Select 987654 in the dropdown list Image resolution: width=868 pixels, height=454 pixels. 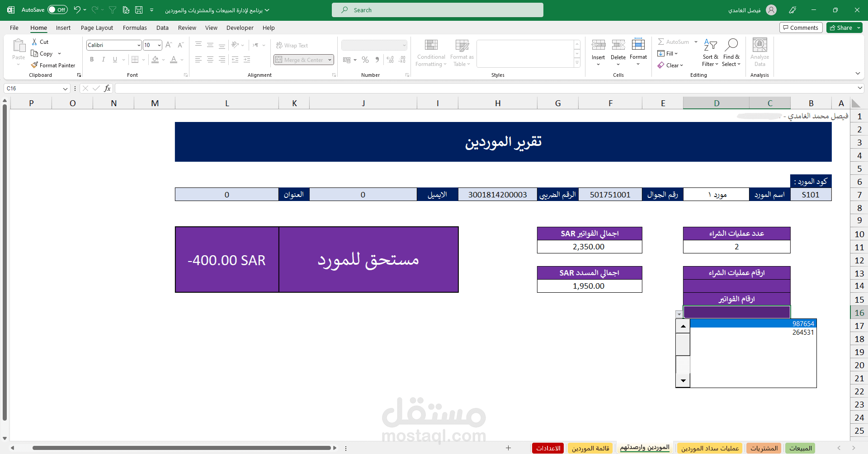point(753,323)
